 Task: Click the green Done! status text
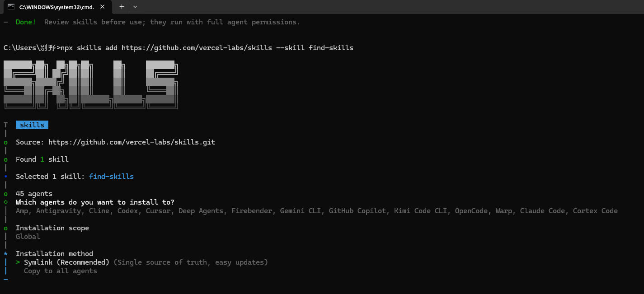click(x=26, y=22)
